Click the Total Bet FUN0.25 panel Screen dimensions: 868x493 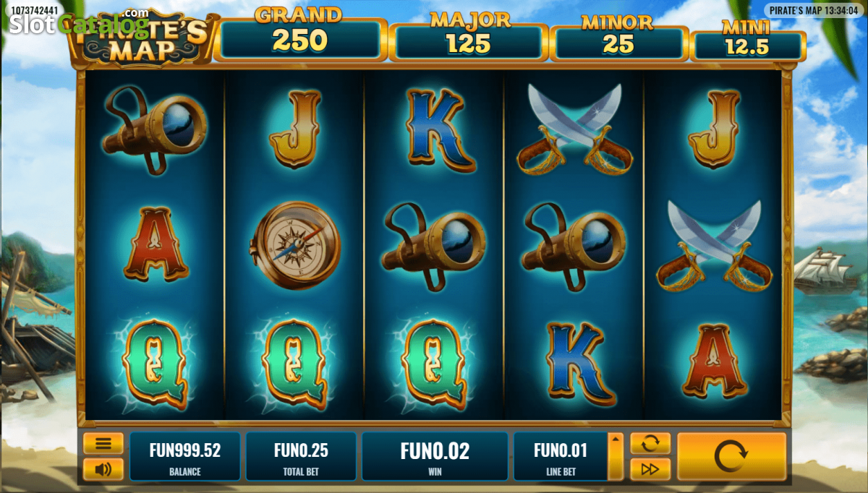point(301,457)
